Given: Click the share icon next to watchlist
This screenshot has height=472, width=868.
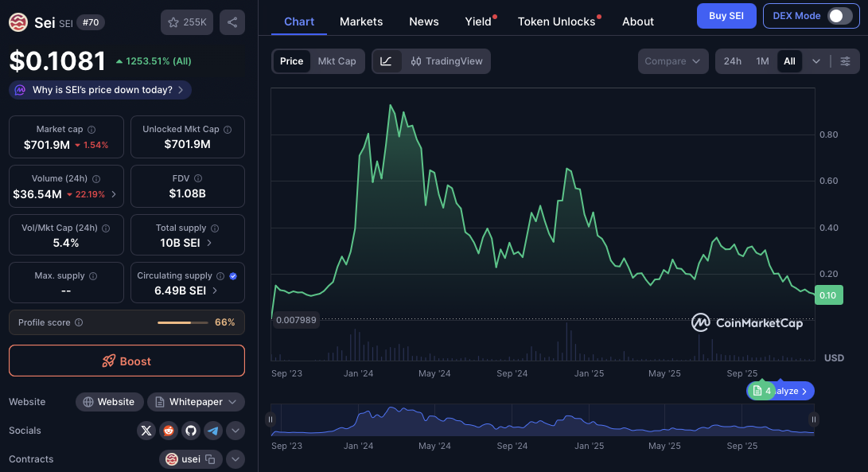Looking at the screenshot, I should pyautogui.click(x=232, y=22).
